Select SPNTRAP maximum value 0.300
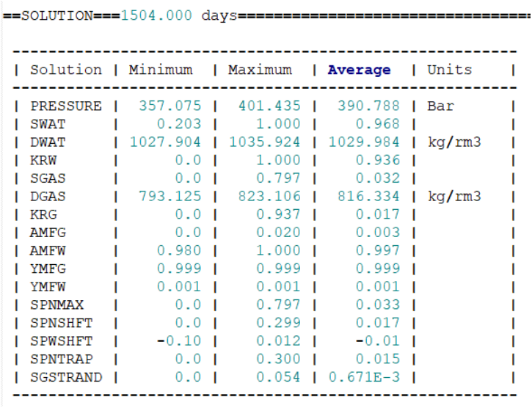Screen dimensions: 532x408 click(x=278, y=359)
